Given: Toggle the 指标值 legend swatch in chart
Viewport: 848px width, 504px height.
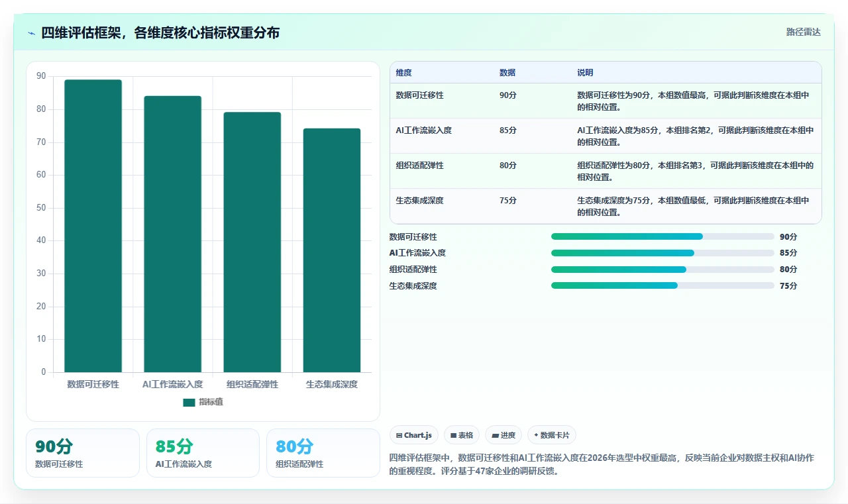Looking at the screenshot, I should point(189,402).
